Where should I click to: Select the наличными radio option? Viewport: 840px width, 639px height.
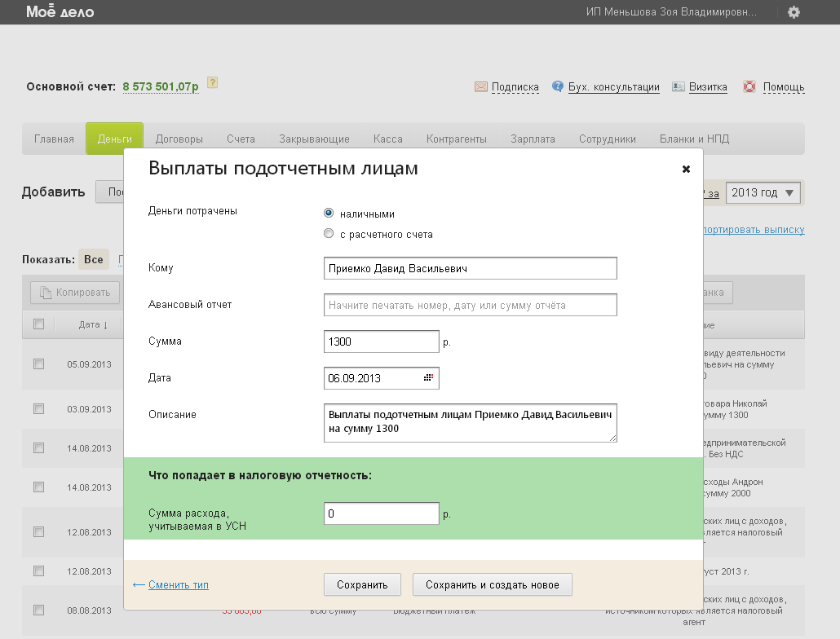[329, 214]
